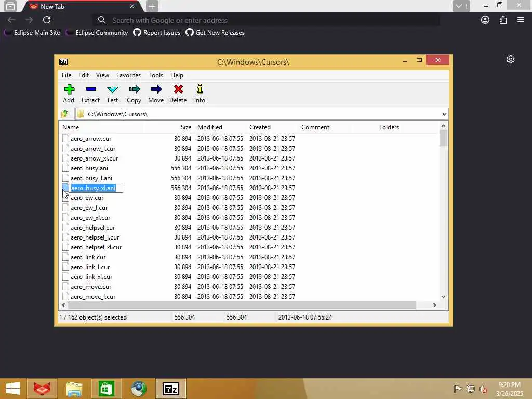Sort by the Modified column header
The width and height of the screenshot is (532, 399).
(220, 127)
